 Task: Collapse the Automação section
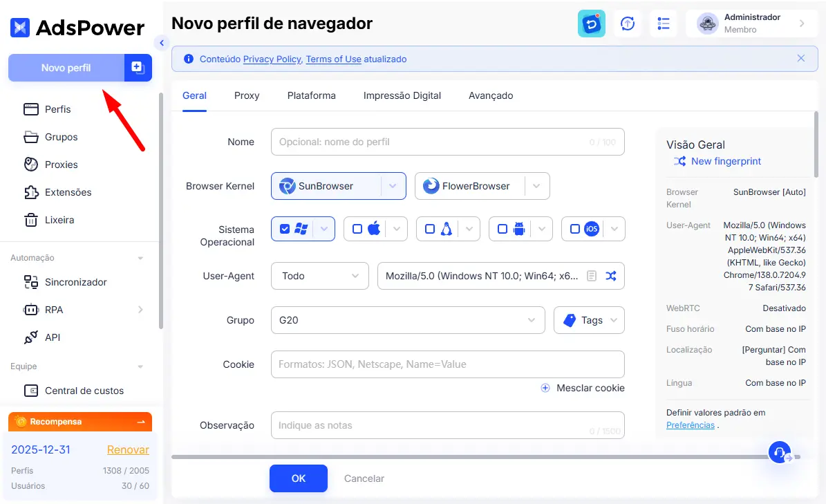pos(140,258)
